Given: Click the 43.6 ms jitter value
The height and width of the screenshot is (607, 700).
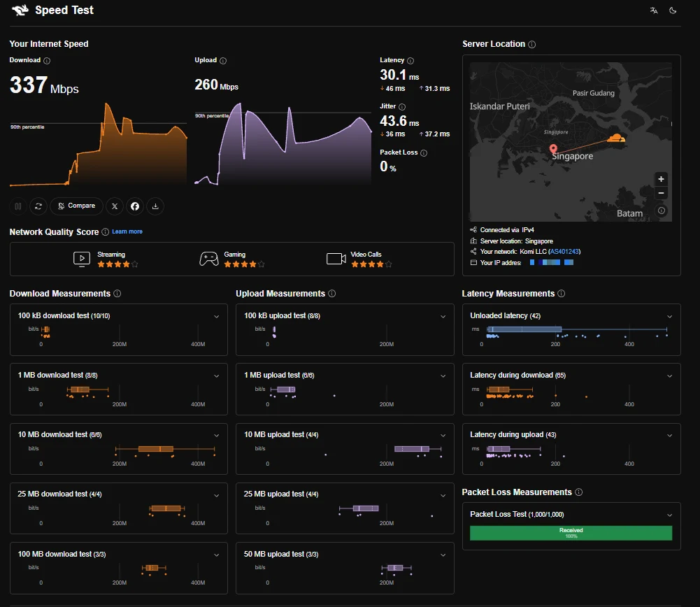Looking at the screenshot, I should [399, 121].
